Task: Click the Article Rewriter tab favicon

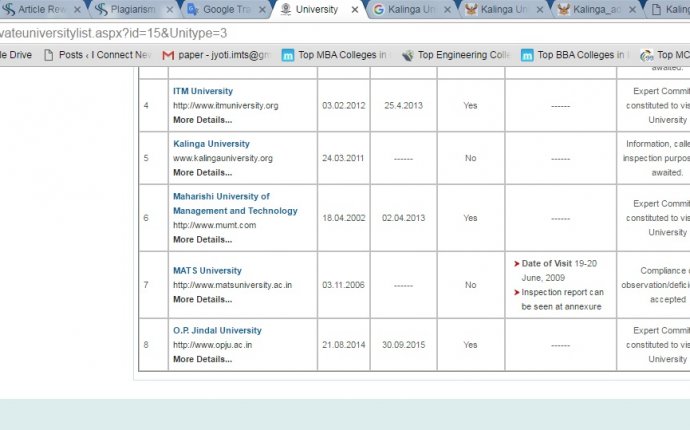Action: click(8, 9)
